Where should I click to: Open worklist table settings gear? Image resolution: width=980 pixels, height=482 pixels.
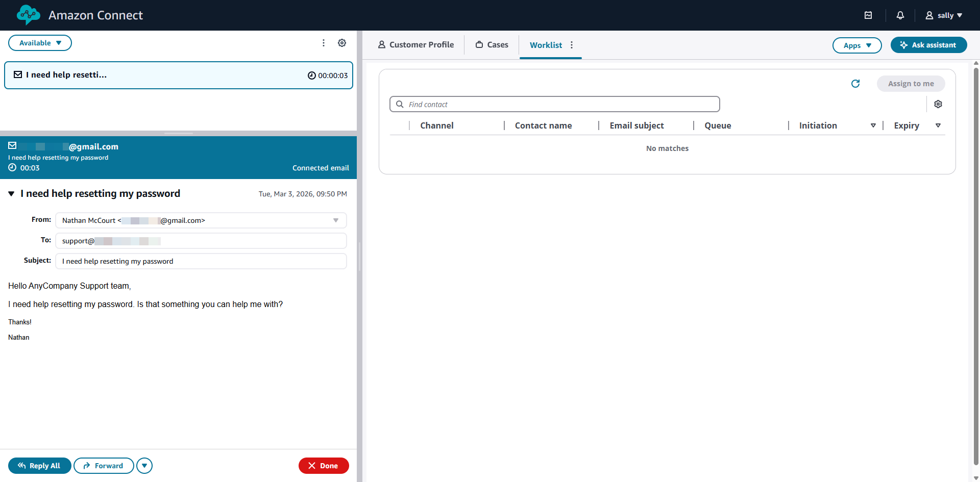(938, 104)
